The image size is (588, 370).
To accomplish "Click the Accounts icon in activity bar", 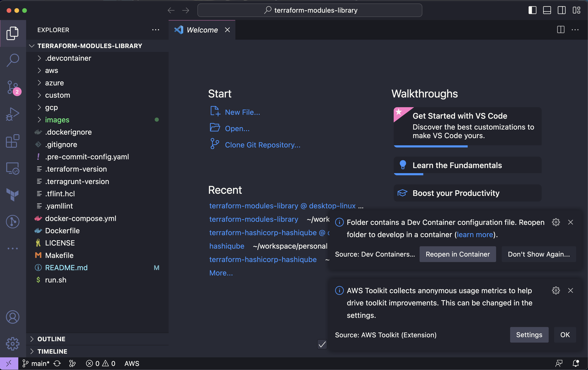I will (x=13, y=317).
